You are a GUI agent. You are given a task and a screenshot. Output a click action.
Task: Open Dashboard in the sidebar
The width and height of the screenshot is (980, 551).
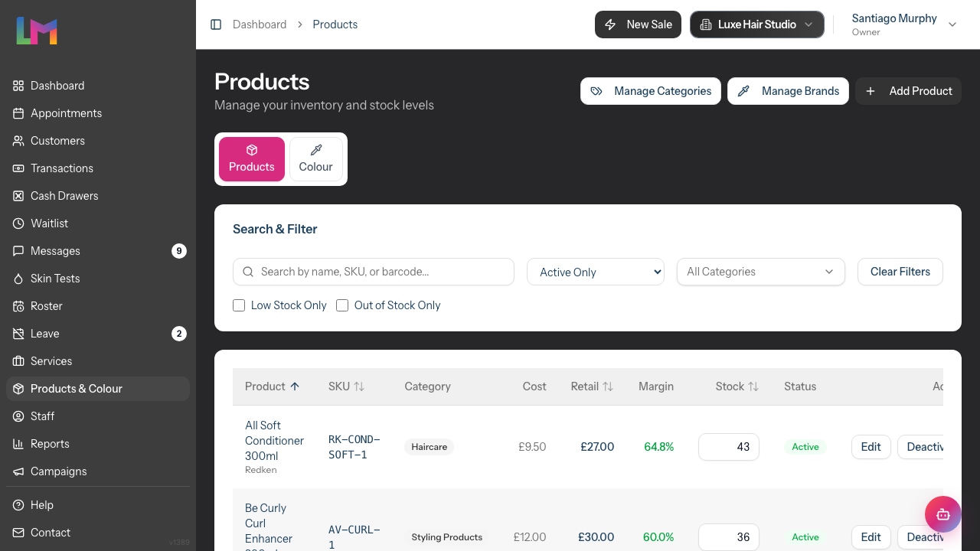point(98,86)
